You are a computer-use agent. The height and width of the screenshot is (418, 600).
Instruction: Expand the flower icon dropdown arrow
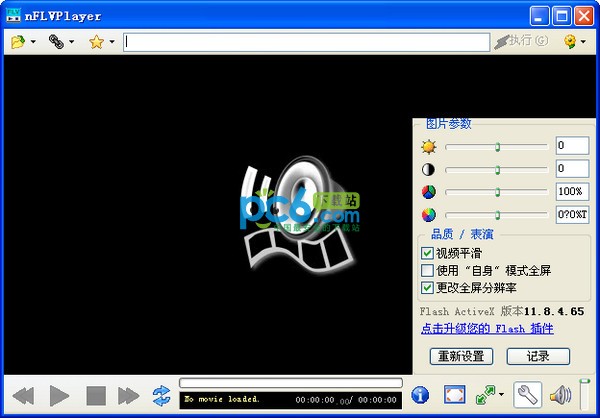coord(583,42)
